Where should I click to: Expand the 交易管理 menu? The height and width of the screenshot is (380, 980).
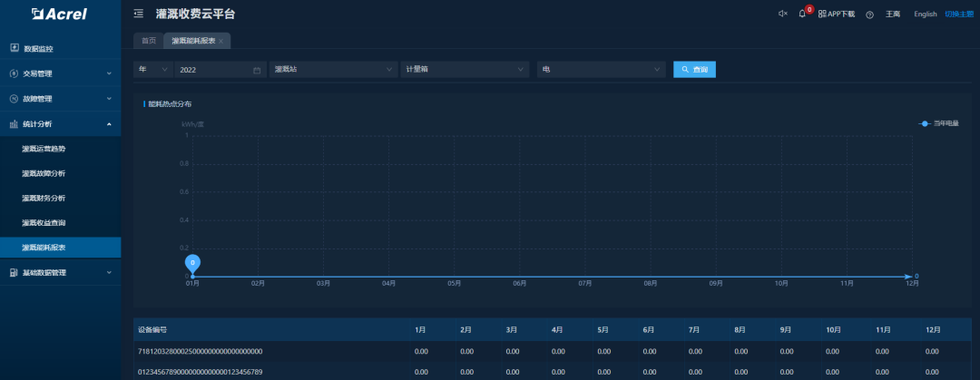click(x=60, y=73)
